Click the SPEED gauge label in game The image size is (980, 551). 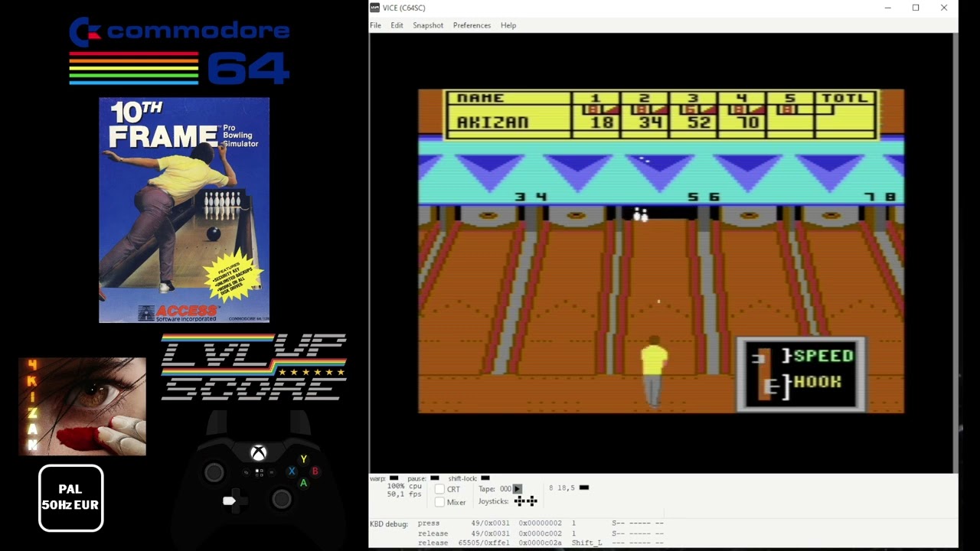[823, 356]
